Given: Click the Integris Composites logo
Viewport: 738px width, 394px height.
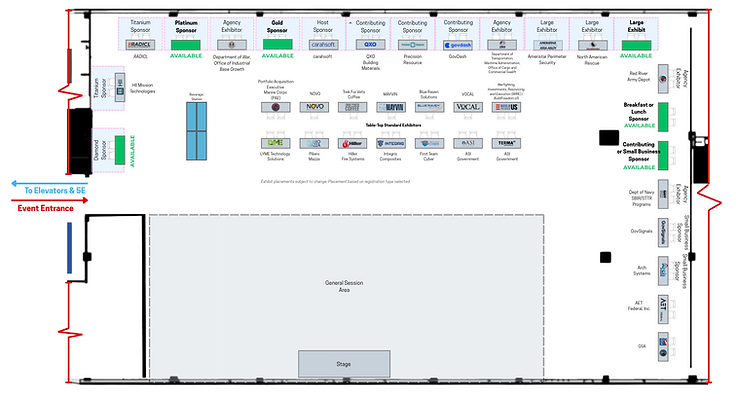Looking at the screenshot, I should click(x=391, y=143).
